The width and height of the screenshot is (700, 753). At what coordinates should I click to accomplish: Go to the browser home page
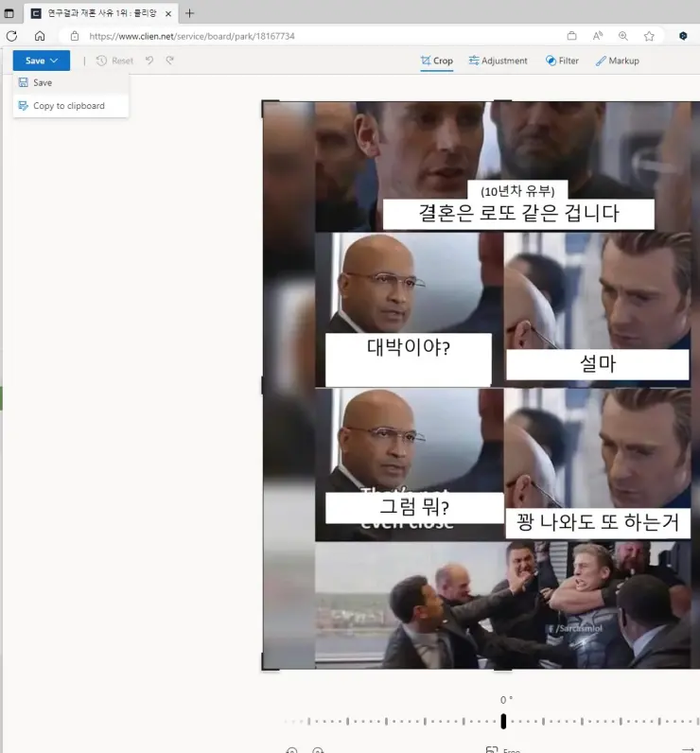pyautogui.click(x=40, y=36)
